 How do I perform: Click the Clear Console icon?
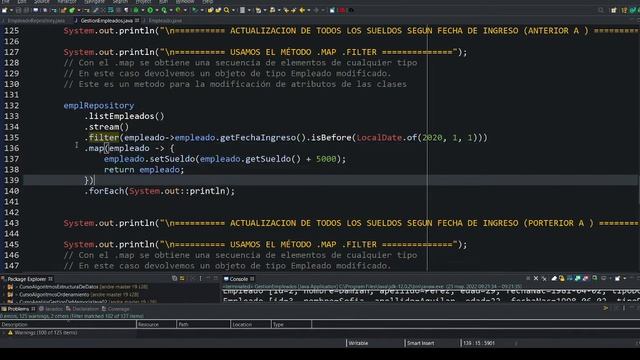[x=554, y=278]
